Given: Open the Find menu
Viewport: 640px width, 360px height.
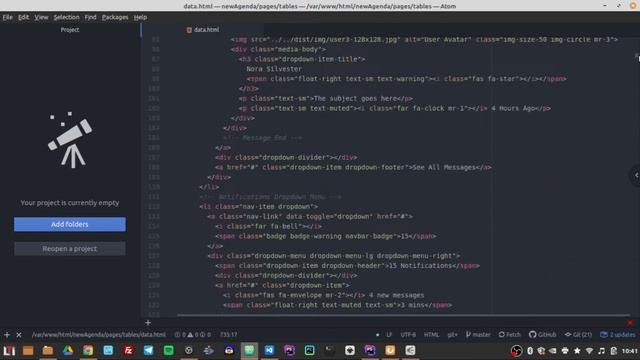Looking at the screenshot, I should tap(90, 17).
